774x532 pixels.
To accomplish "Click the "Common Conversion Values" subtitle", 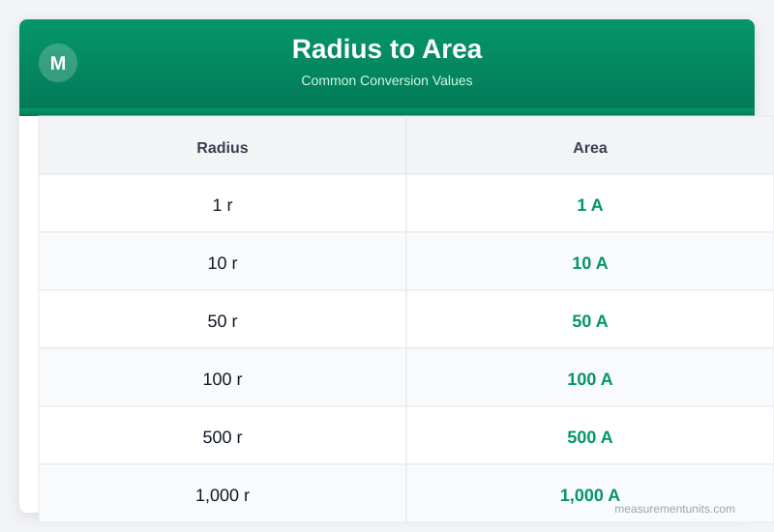I will coord(386,80).
